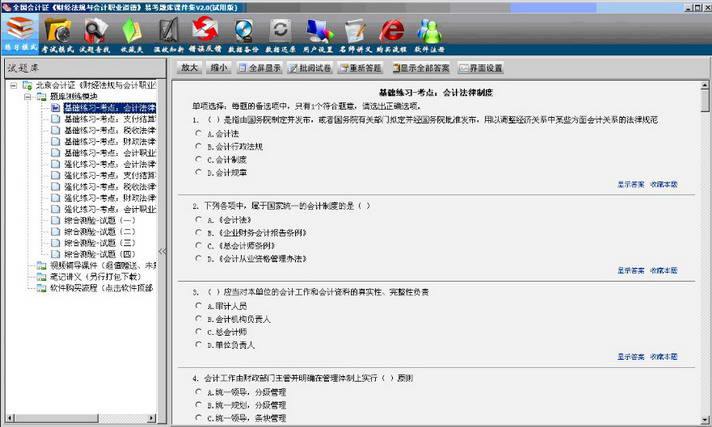The height and width of the screenshot is (427, 712).
Task: Select option A 会计法 for question 1
Action: pyautogui.click(x=198, y=133)
